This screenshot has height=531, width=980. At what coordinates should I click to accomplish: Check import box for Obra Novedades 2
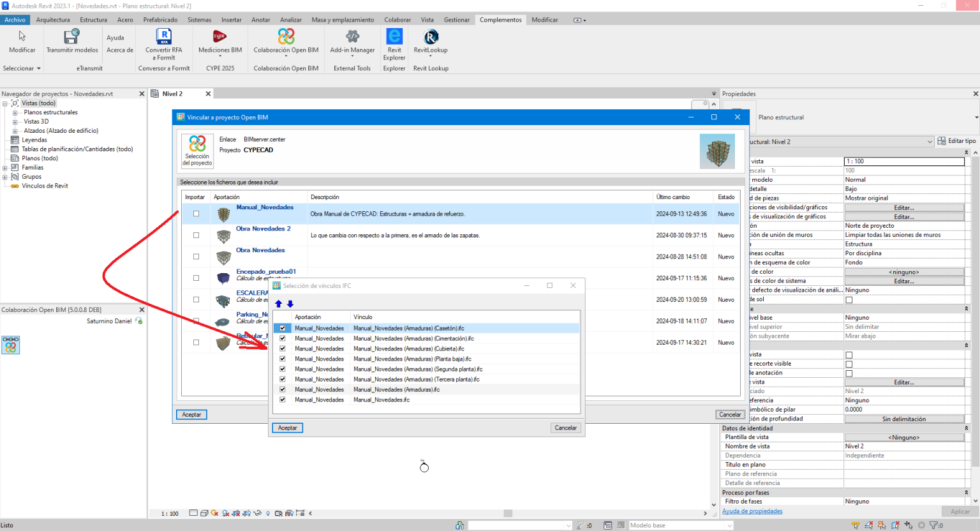[197, 236]
